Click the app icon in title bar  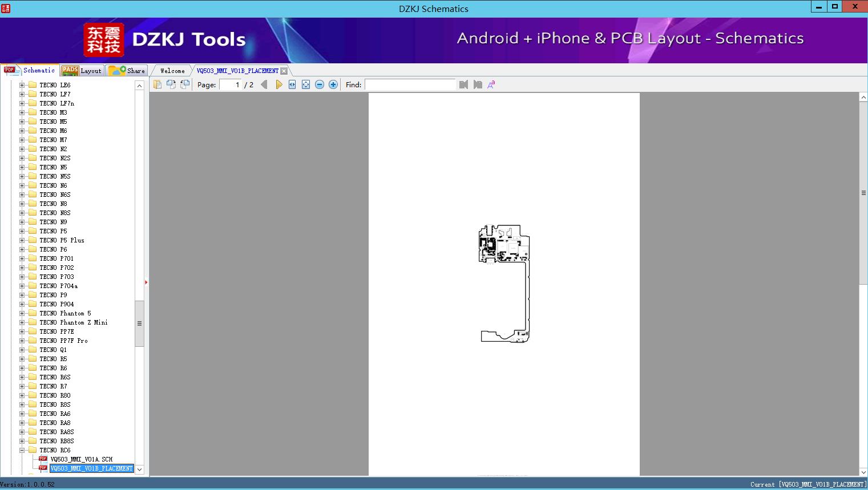pyautogui.click(x=6, y=8)
